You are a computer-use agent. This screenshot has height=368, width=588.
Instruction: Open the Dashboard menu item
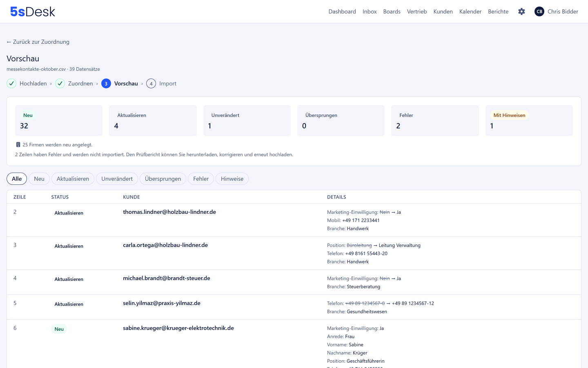click(342, 11)
